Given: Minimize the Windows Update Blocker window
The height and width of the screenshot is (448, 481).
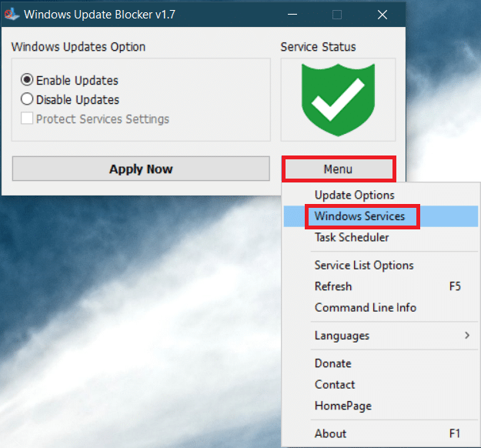Looking at the screenshot, I should [292, 15].
